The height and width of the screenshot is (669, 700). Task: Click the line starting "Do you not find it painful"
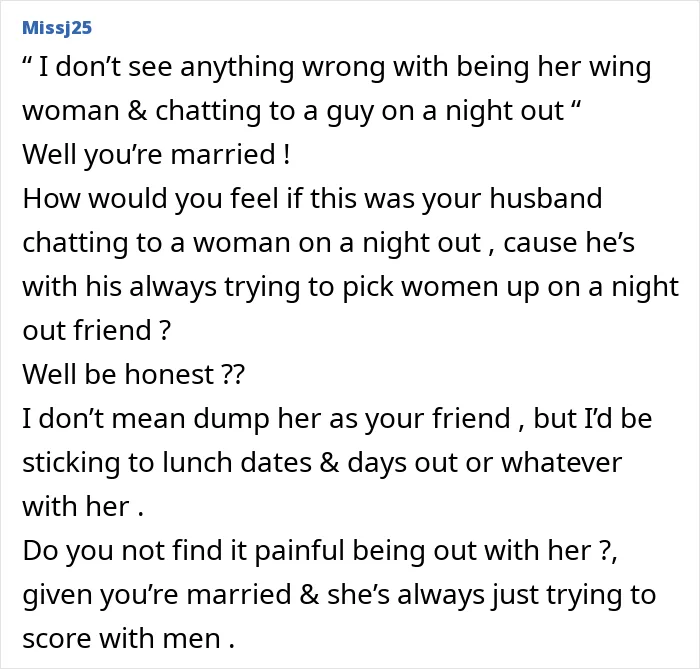click(320, 551)
